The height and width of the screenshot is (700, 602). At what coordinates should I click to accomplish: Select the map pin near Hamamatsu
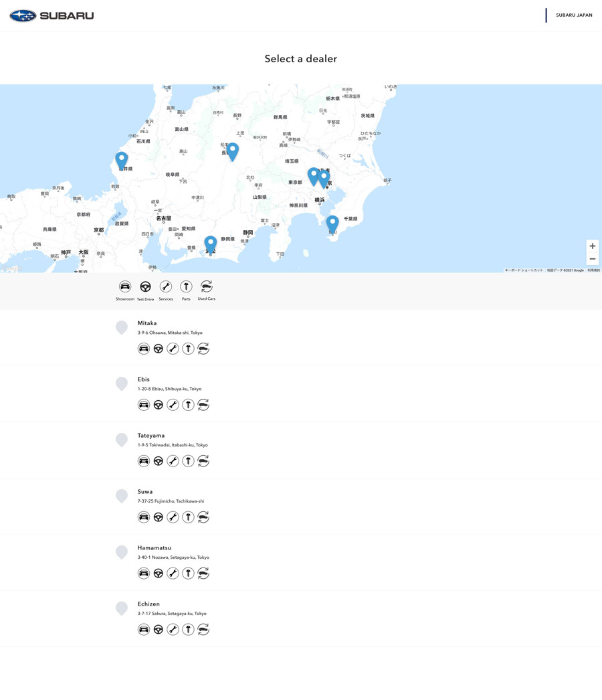tap(211, 244)
